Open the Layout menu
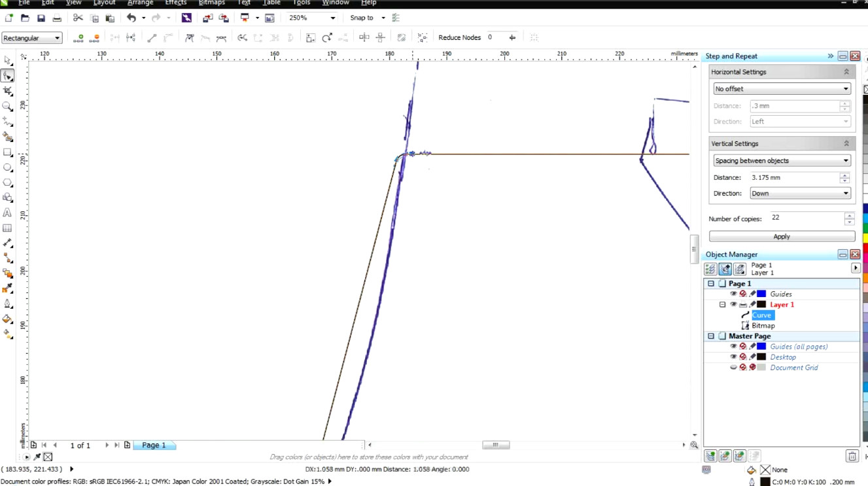The image size is (868, 486). coord(104,3)
